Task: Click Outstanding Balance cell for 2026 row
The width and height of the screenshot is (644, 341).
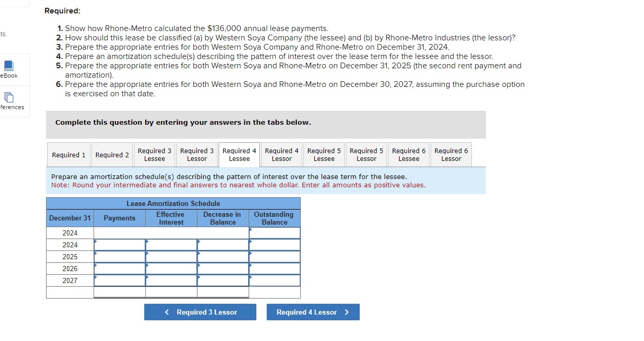Action: tap(274, 269)
